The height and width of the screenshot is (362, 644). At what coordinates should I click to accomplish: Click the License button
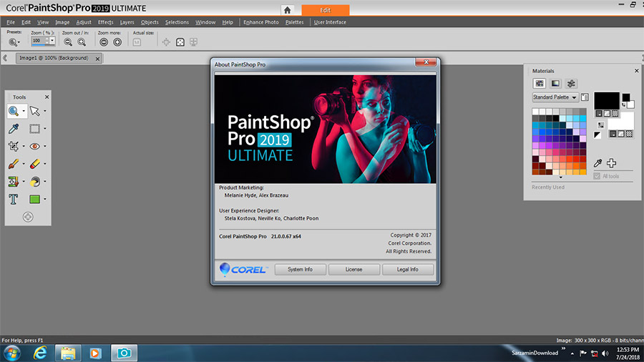pos(353,269)
